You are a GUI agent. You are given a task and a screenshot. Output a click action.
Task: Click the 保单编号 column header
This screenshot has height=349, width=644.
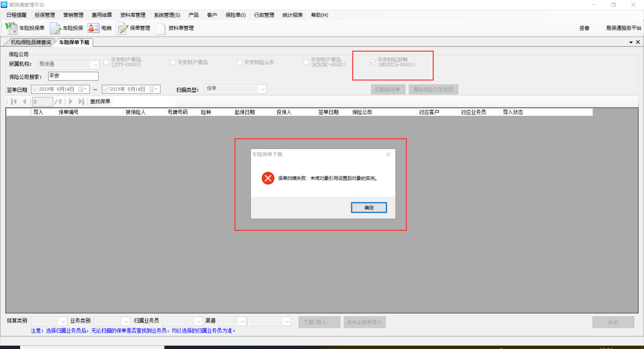point(90,112)
